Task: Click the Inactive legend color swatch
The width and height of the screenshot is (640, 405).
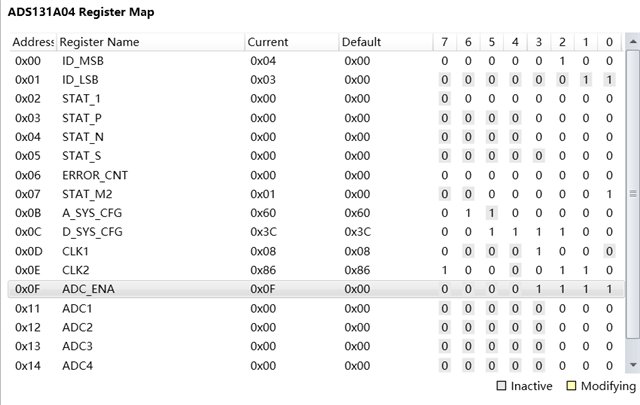Action: (x=502, y=386)
